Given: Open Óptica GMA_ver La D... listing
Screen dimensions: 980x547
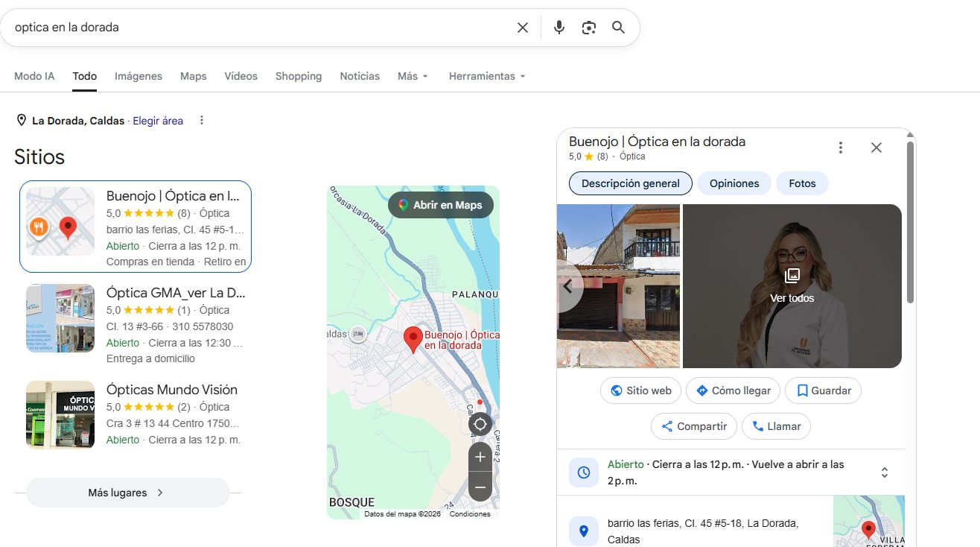Looking at the screenshot, I should click(136, 323).
